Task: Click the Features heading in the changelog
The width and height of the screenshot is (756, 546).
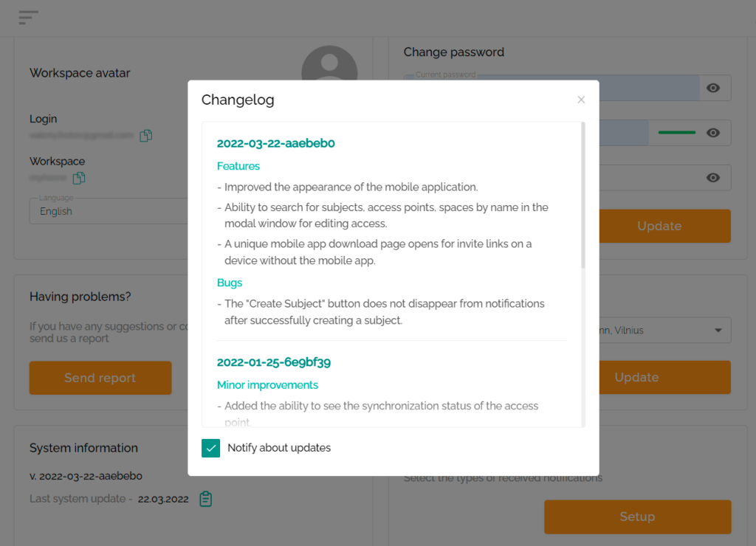Action: click(238, 166)
